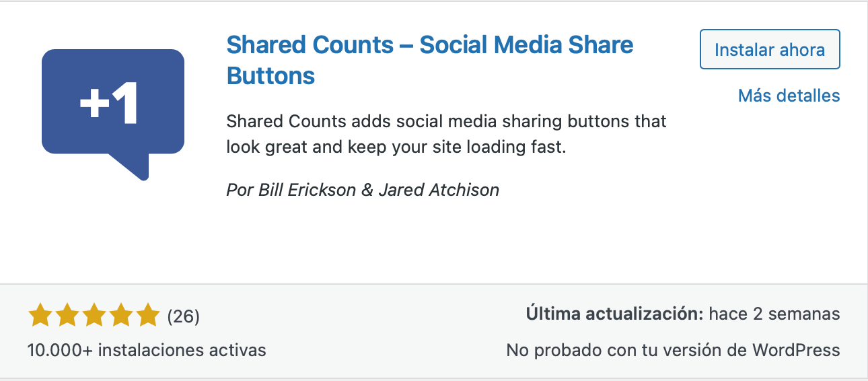
Task: Select the (26) ratings count
Action: 183,316
